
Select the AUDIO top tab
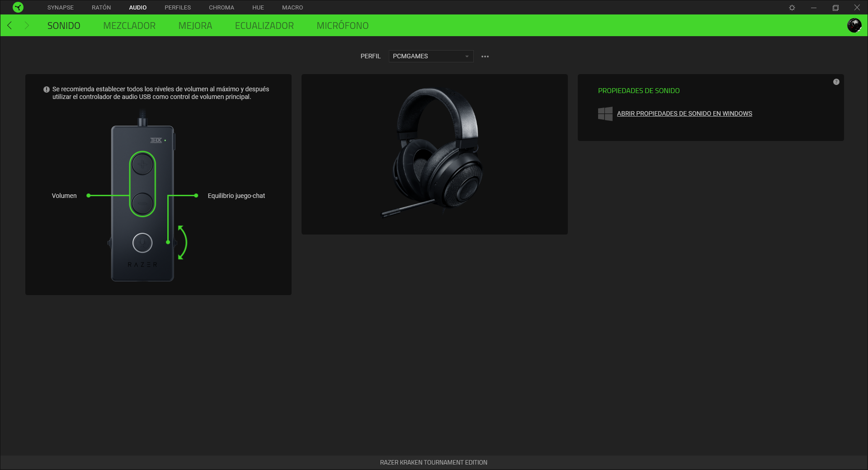click(138, 8)
